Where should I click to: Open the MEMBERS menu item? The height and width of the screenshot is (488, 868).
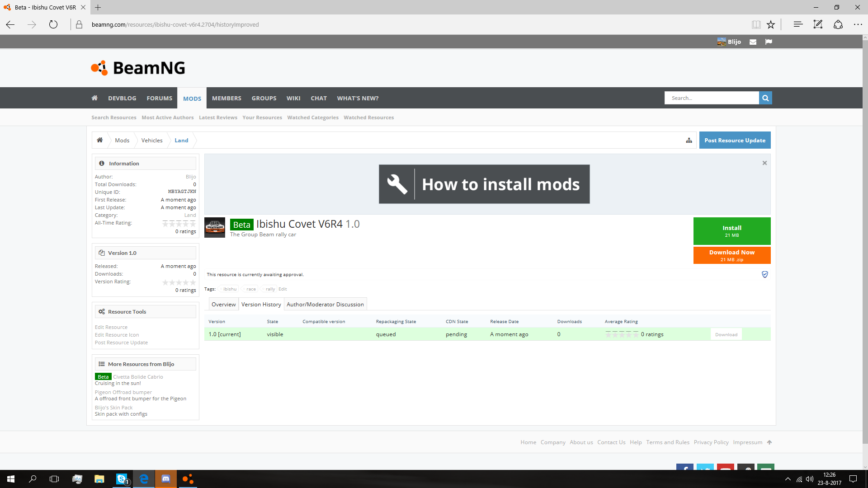226,98
